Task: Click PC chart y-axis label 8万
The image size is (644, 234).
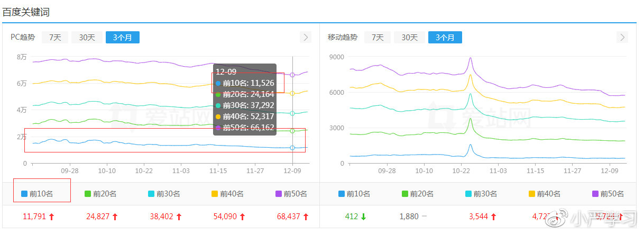Action: pos(22,57)
